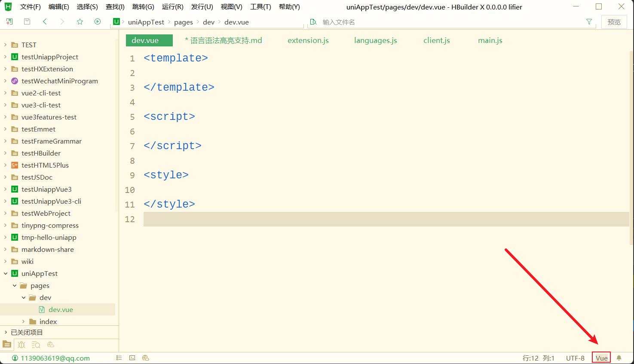Image resolution: width=634 pixels, height=364 pixels.
Task: Open the terminal icon in status bar
Action: pyautogui.click(x=132, y=358)
